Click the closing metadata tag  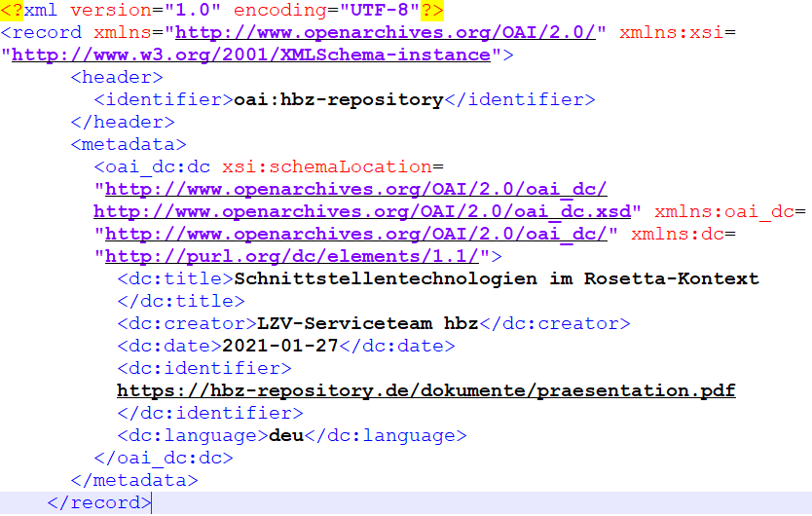pos(134,480)
